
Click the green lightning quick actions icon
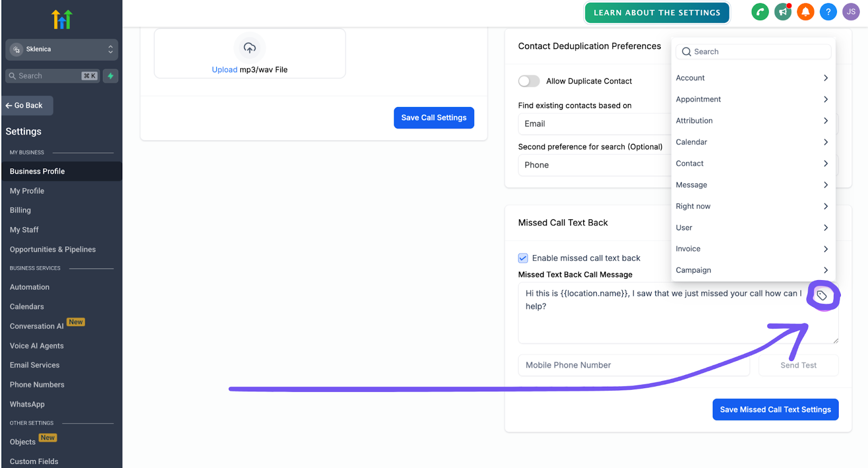(x=111, y=76)
